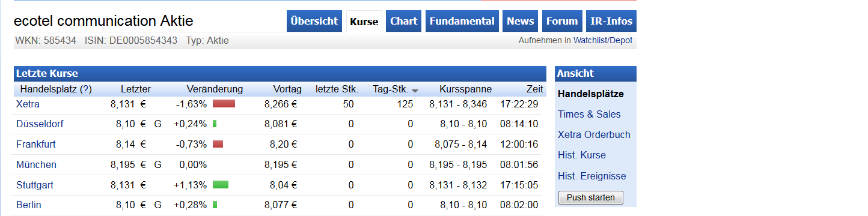Open the Fundamental tab
This screenshot has height=216, width=868.
tap(462, 21)
